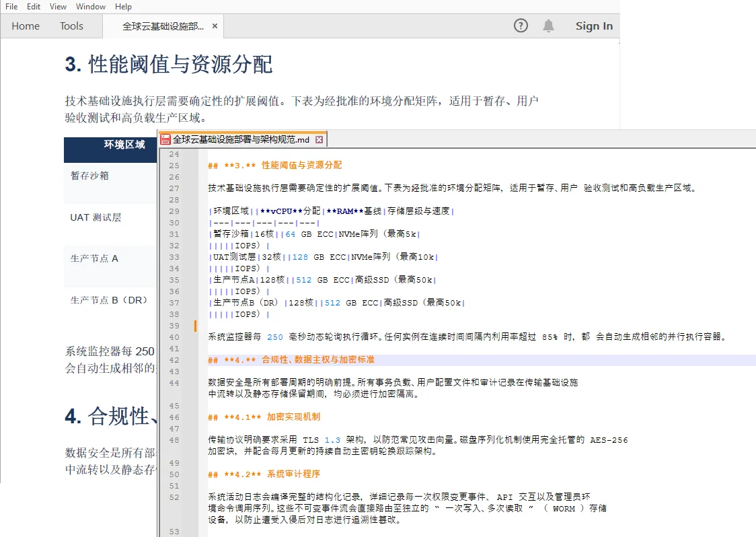Open the Window menu
The image size is (756, 537).
click(x=91, y=6)
